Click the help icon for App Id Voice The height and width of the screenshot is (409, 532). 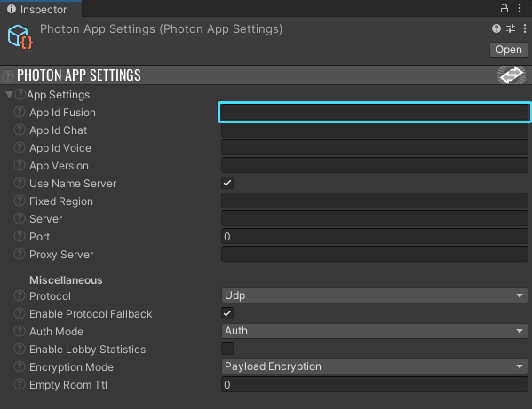coord(20,147)
